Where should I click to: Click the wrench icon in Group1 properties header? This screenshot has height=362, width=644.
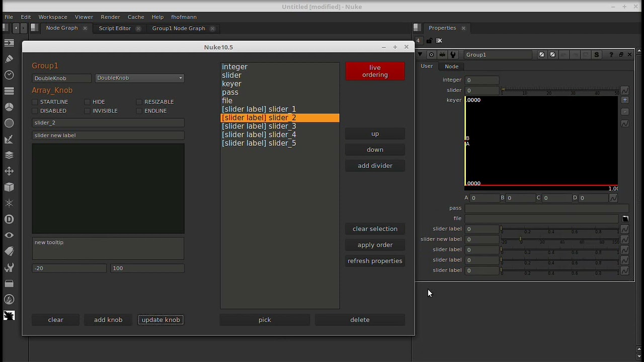pyautogui.click(x=453, y=55)
